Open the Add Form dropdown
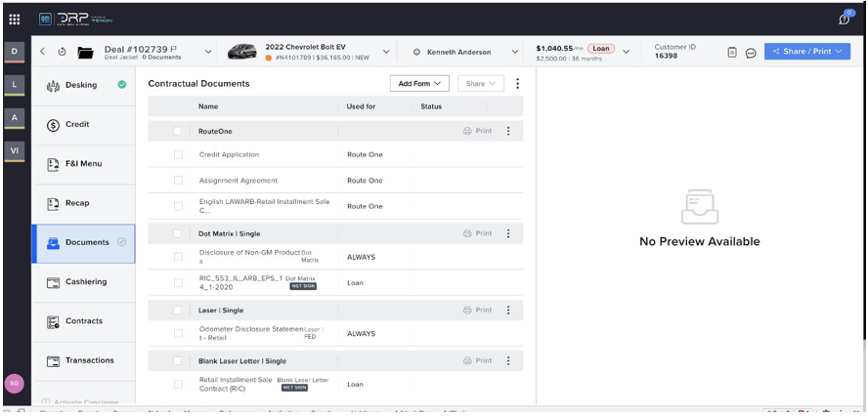868x416 pixels. pos(419,84)
